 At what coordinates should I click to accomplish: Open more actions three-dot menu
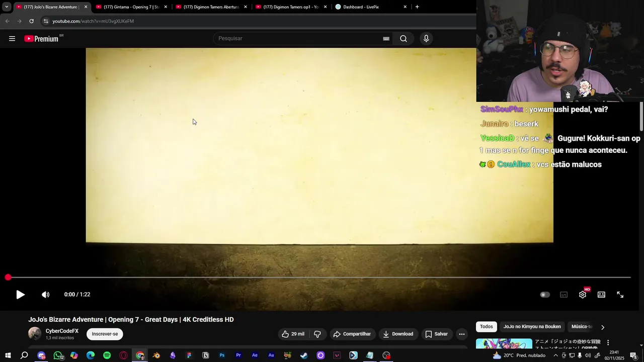461,334
